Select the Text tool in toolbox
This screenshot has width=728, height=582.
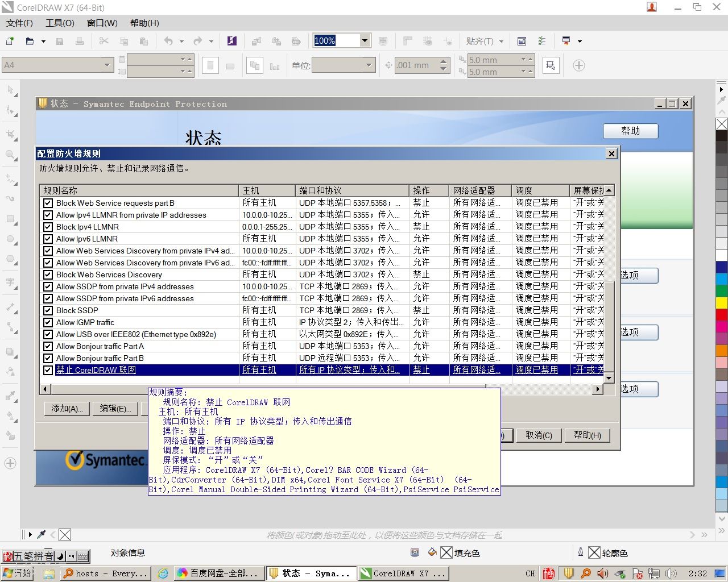pos(10,282)
